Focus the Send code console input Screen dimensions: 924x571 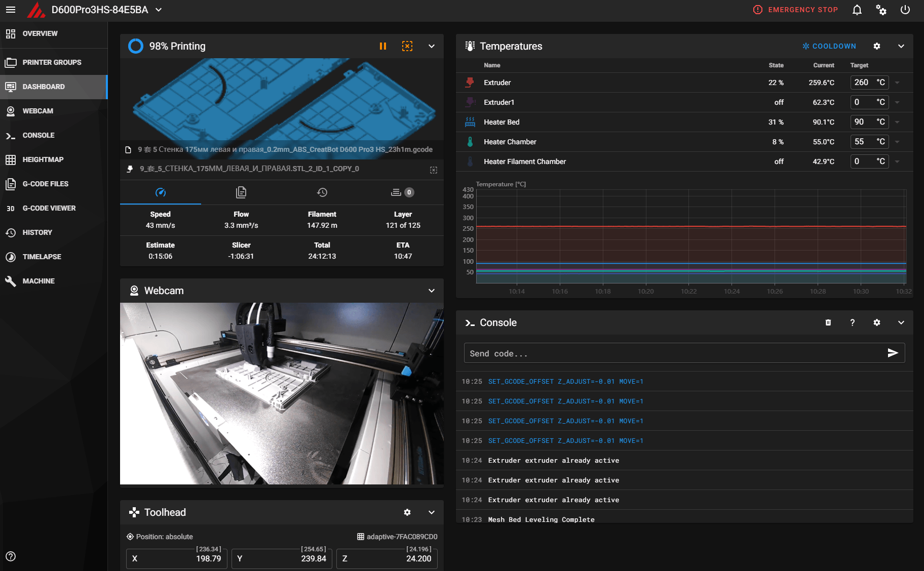pyautogui.click(x=675, y=353)
